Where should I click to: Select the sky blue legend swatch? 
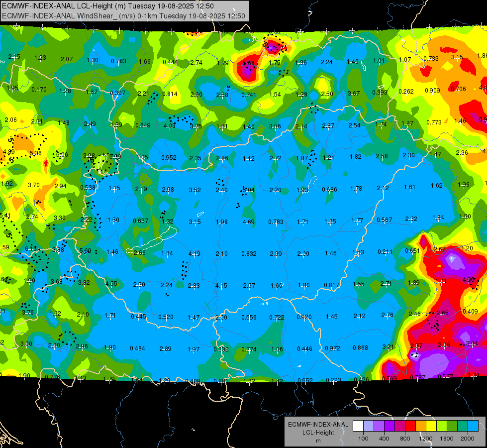tap(473, 426)
